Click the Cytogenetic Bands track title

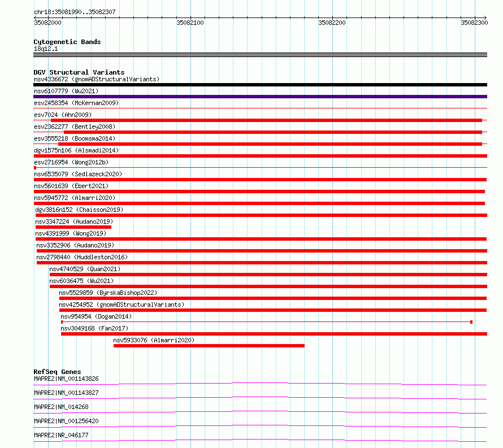67,42
